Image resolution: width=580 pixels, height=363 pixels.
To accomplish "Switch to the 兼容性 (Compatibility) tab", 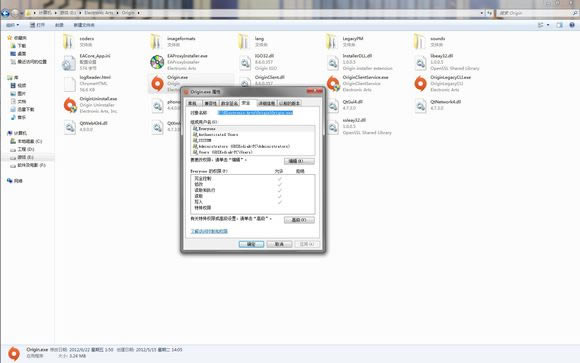I will pos(210,103).
